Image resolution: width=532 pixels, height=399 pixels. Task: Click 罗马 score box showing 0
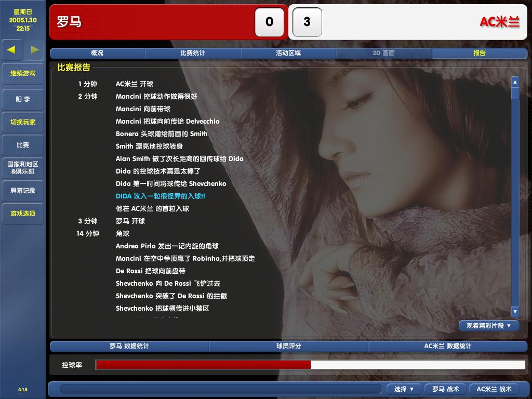tap(270, 22)
